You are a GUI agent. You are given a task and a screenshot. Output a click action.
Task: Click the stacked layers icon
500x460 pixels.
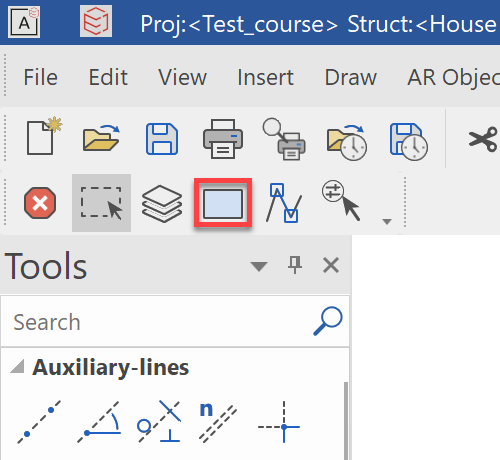[162, 203]
